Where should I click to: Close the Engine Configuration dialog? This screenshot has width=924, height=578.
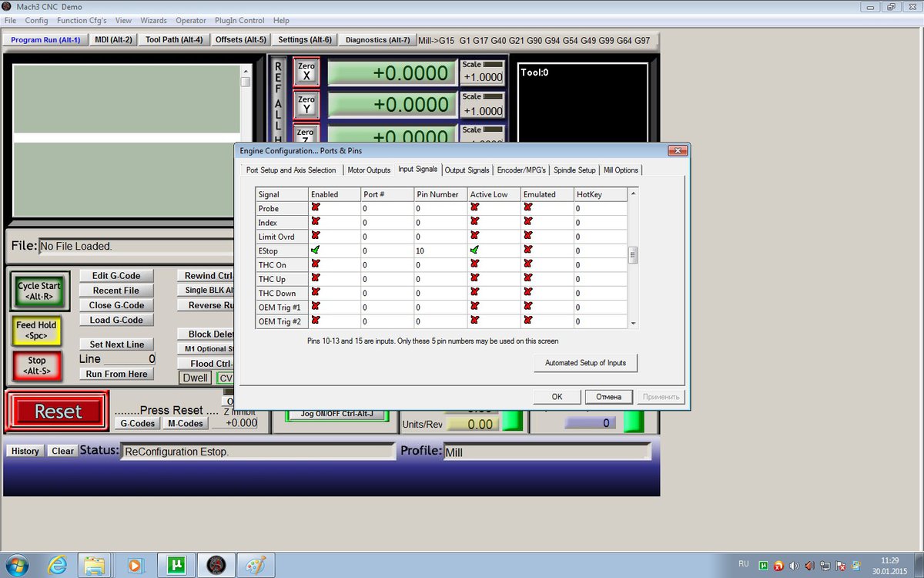point(677,150)
